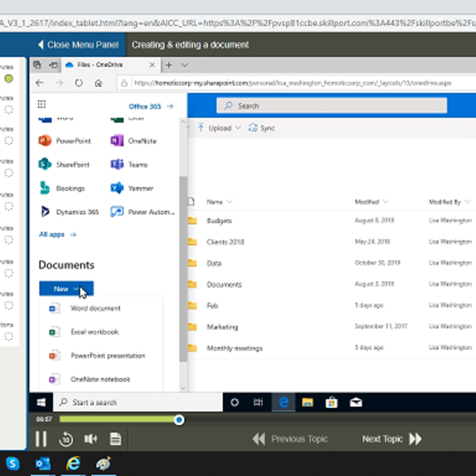Refresh the OneDrive page
Image resolution: width=476 pixels, height=476 pixels.
click(x=79, y=83)
